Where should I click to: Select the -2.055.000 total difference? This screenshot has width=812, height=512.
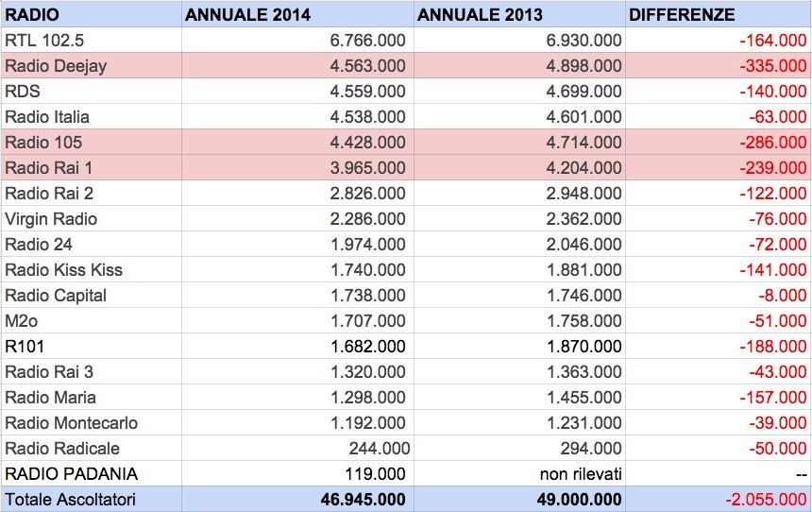click(766, 499)
